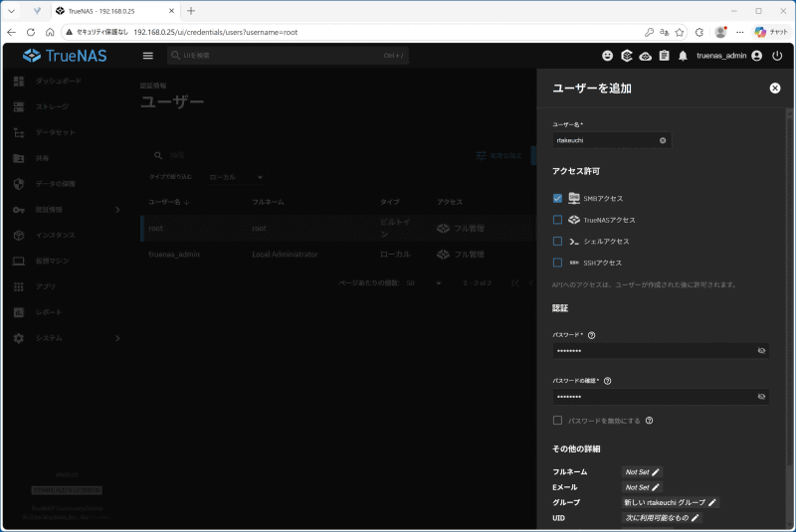Screen dimensions: 796x532
Task: Open the truenas_admin user menu
Action: tap(729, 56)
